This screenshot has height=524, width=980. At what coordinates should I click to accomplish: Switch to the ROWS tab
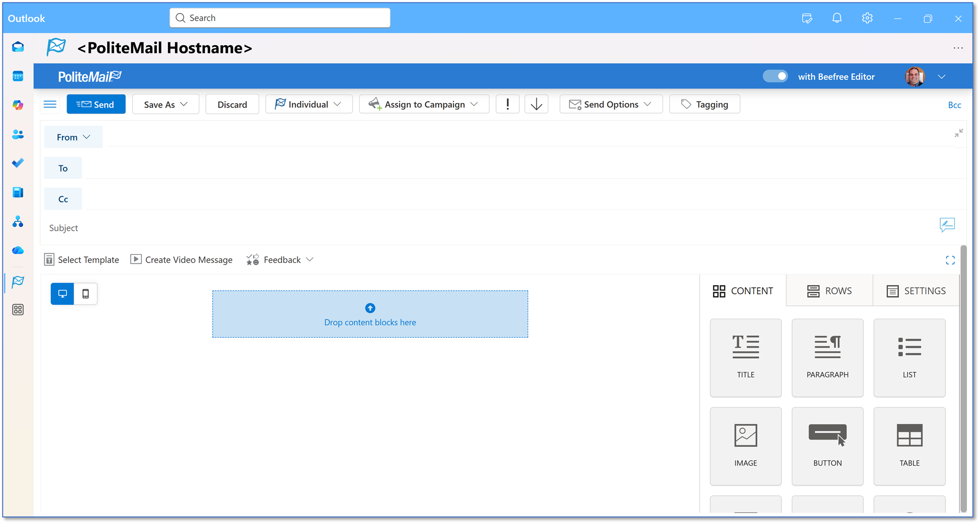point(830,291)
